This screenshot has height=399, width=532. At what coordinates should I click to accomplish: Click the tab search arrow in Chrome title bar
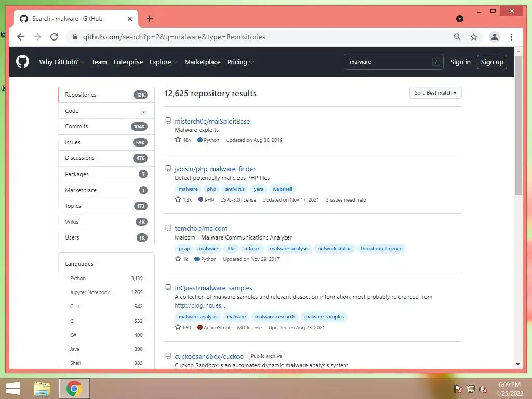click(459, 19)
